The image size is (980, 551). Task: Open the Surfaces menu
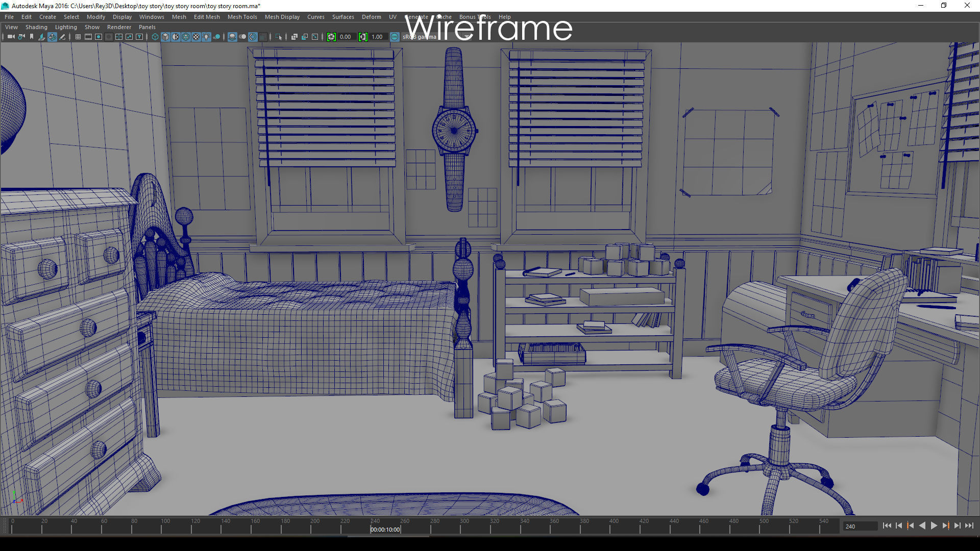pyautogui.click(x=343, y=17)
